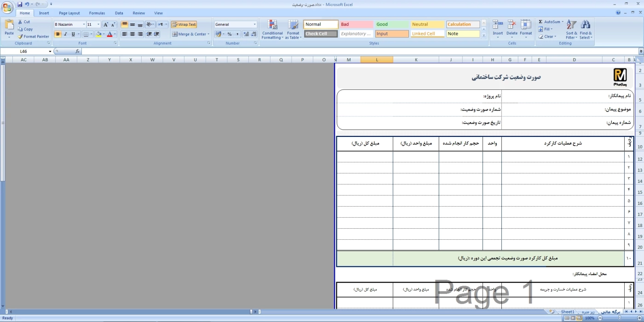Image resolution: width=644 pixels, height=322 pixels.
Task: Open the Font Color dropdown arrow
Action: [115, 34]
